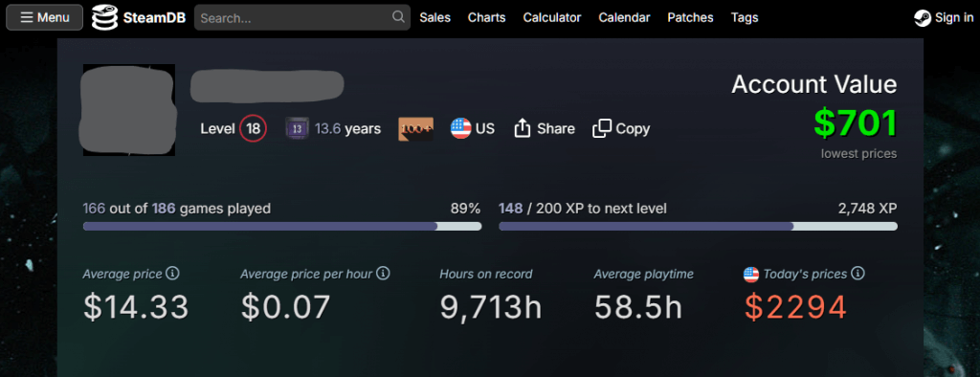Click the $701 account value

[855, 123]
